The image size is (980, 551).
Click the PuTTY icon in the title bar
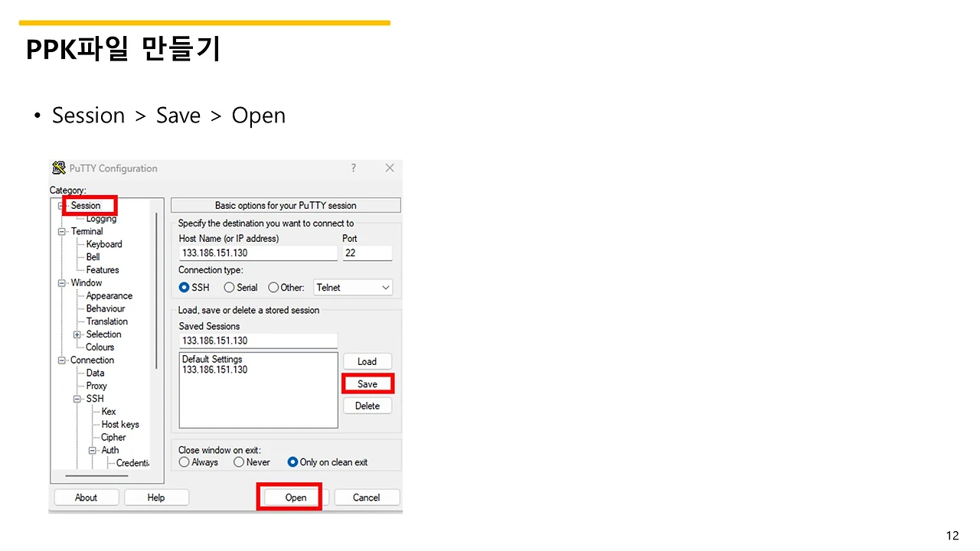(58, 168)
